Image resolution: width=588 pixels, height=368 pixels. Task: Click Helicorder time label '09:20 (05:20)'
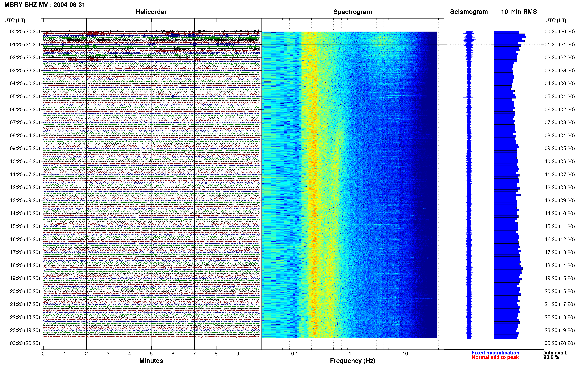[25, 148]
